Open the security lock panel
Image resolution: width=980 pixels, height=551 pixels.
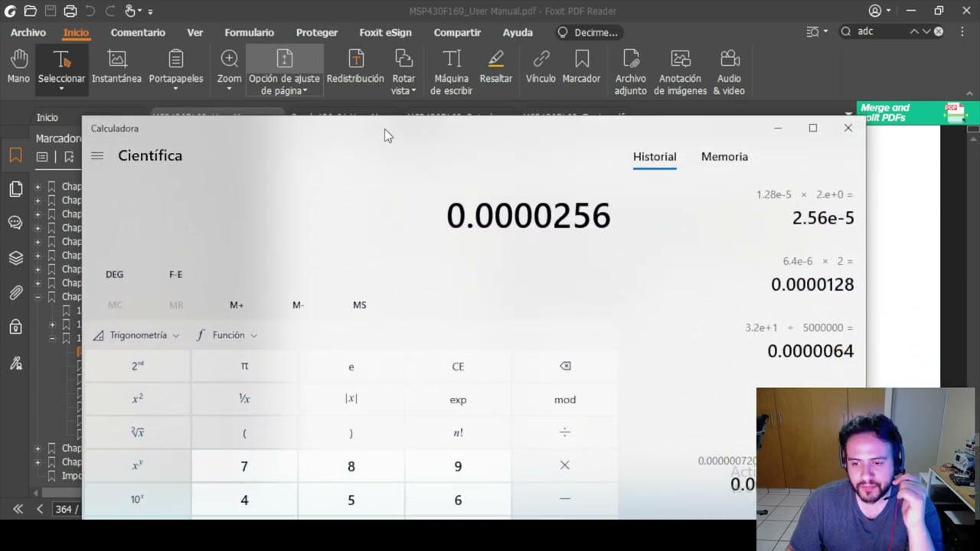tap(15, 327)
